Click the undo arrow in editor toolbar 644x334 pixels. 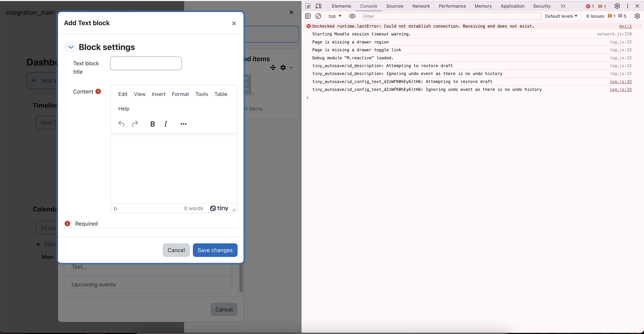point(121,124)
